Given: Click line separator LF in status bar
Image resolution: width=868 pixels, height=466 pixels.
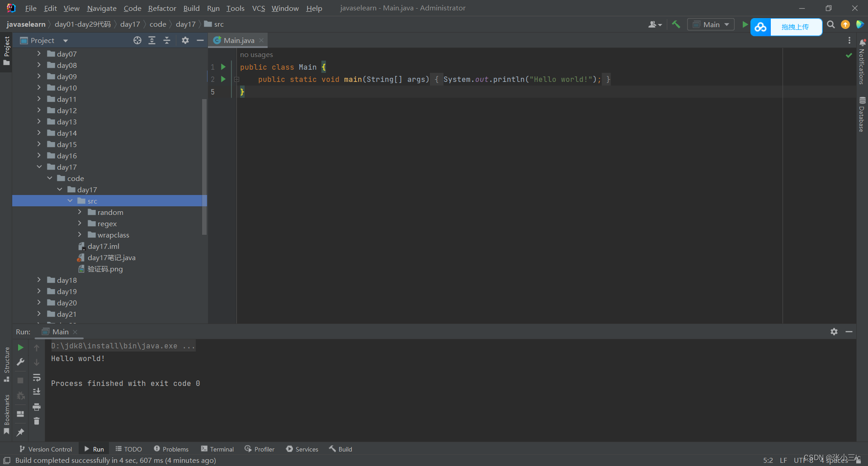Looking at the screenshot, I should tap(783, 460).
